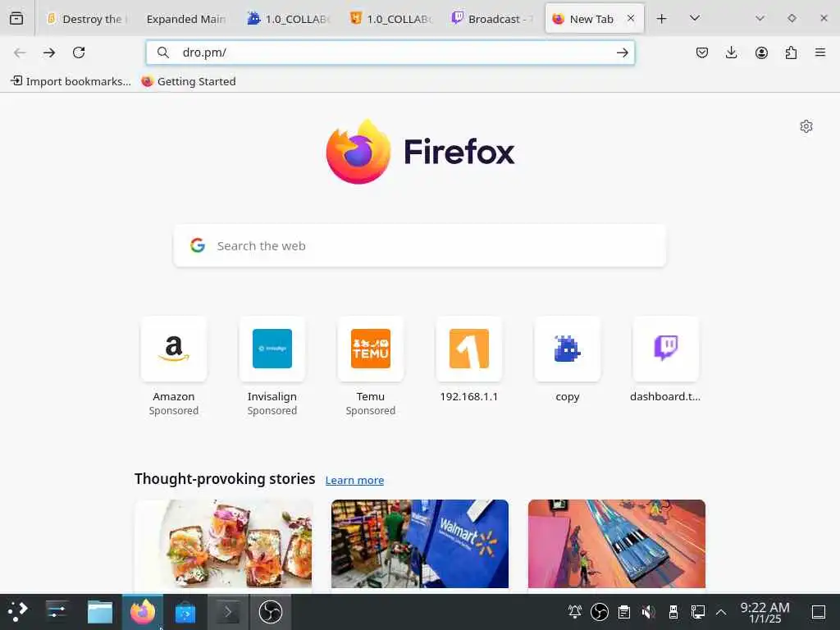Open the terminal taskbar icon
Image resolution: width=840 pixels, height=630 pixels.
pos(228,612)
